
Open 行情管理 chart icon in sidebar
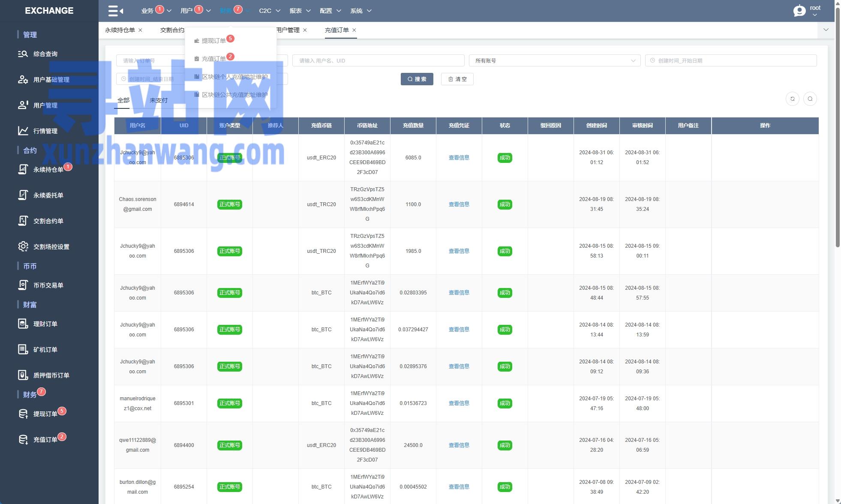click(x=23, y=131)
